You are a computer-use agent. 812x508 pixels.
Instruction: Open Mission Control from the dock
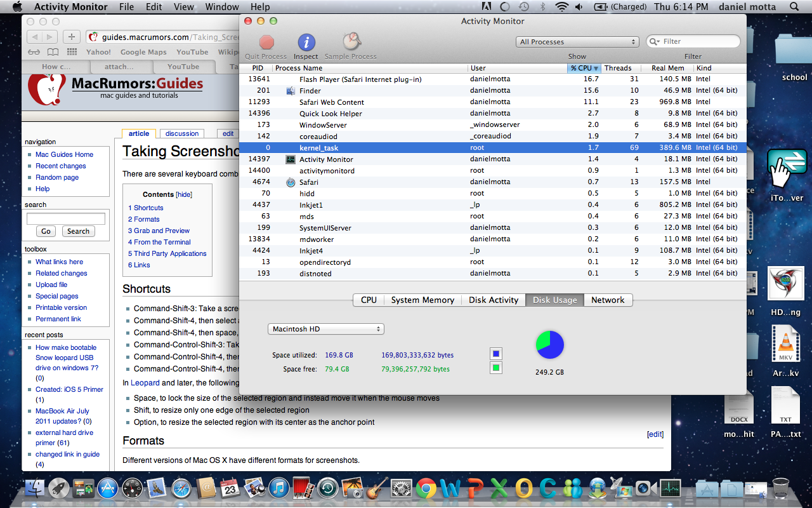tap(84, 488)
